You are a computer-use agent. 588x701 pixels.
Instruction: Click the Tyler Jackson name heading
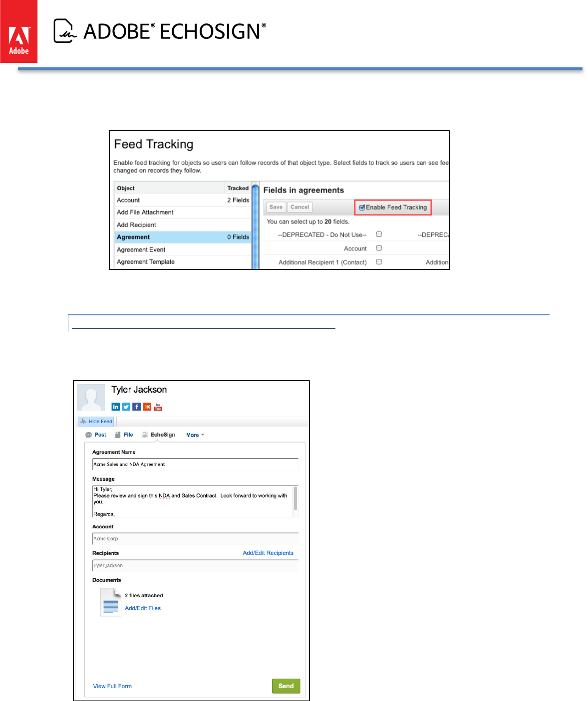point(139,390)
